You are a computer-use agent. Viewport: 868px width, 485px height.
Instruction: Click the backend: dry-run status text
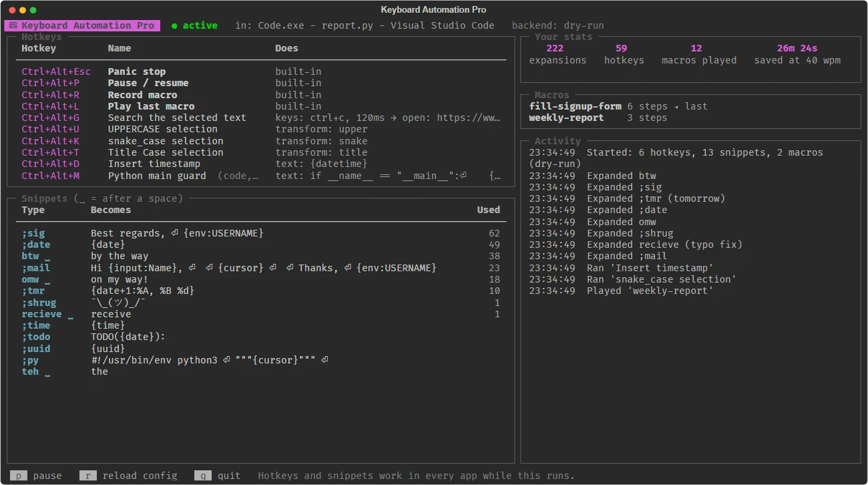point(558,25)
